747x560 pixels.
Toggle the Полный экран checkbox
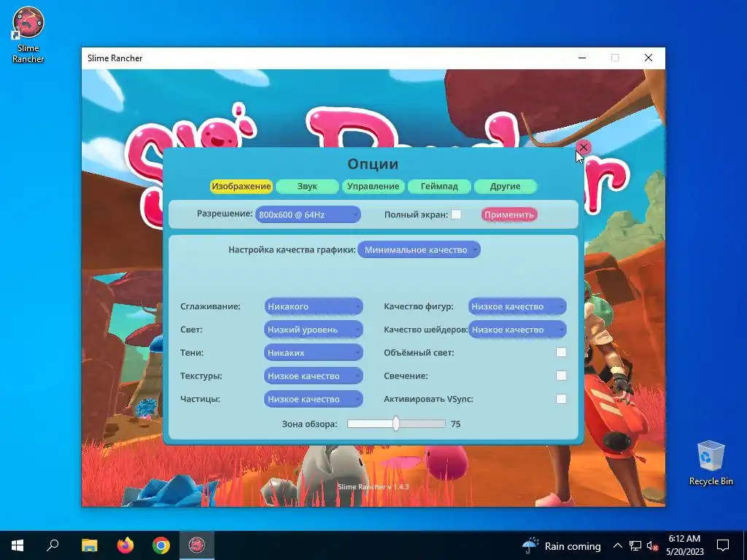pos(456,214)
